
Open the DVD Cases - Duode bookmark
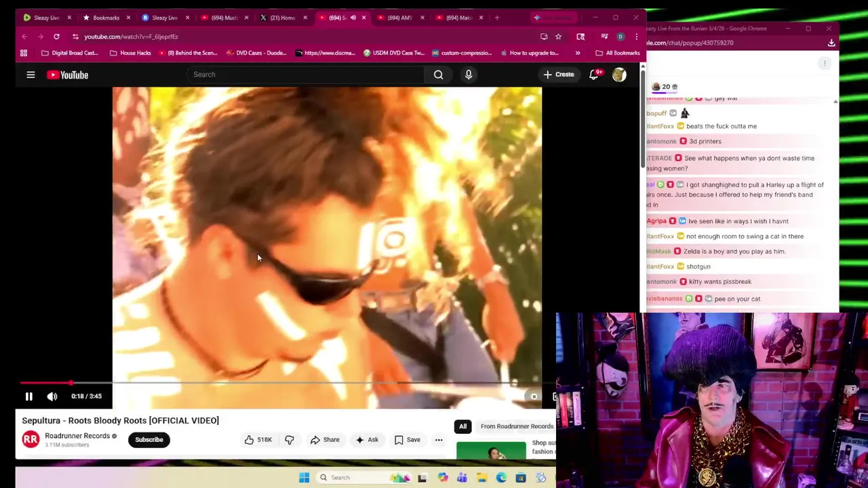pyautogui.click(x=256, y=53)
